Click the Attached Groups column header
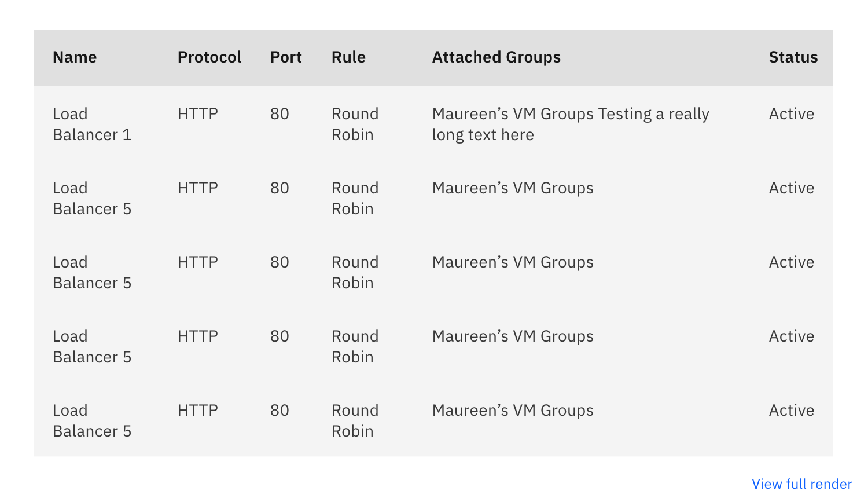 [x=495, y=57]
